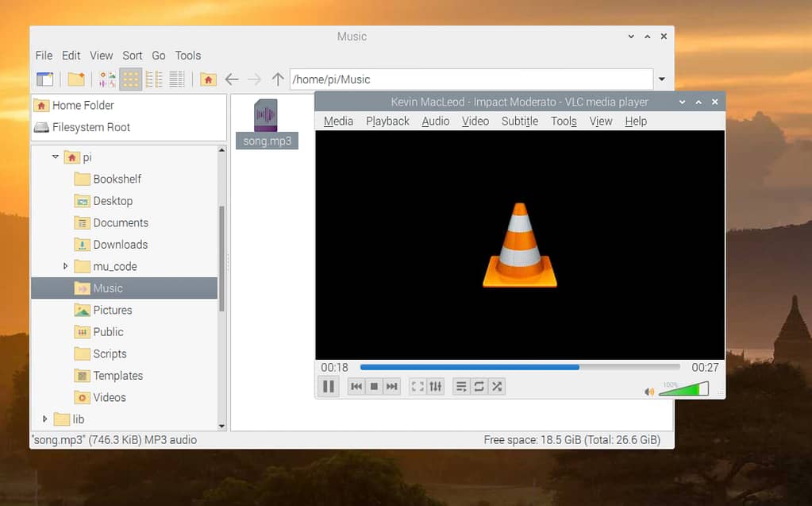812x506 pixels.
Task: Open VLC Tools menu
Action: [564, 121]
